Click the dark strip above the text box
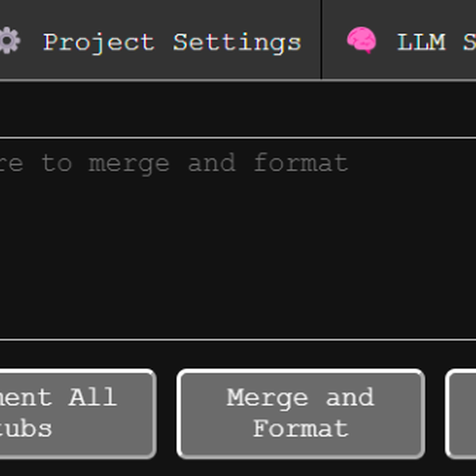 [238, 109]
